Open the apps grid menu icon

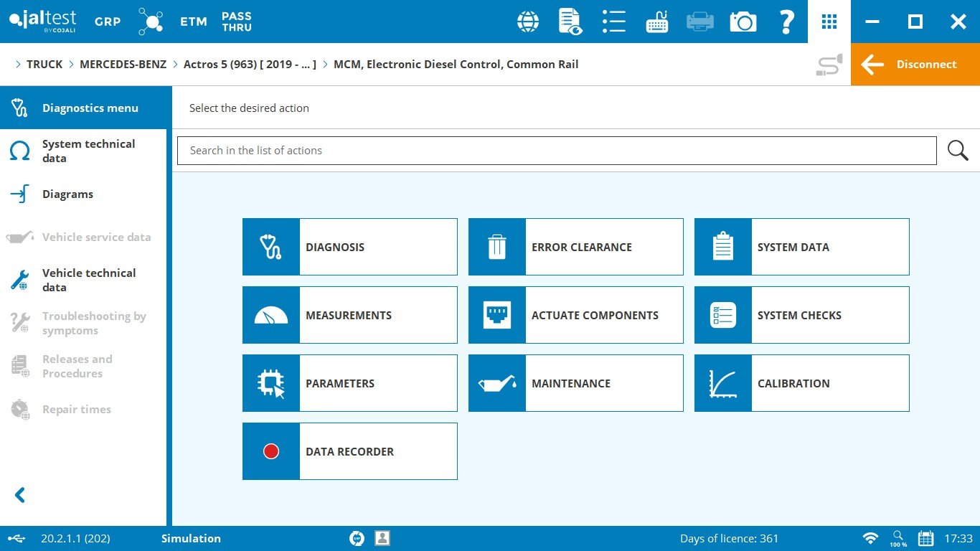pos(829,22)
